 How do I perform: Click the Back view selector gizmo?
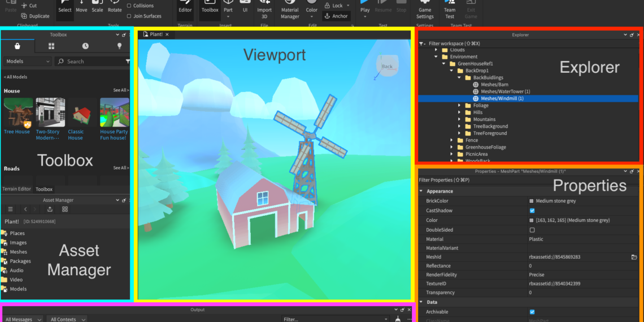(387, 66)
